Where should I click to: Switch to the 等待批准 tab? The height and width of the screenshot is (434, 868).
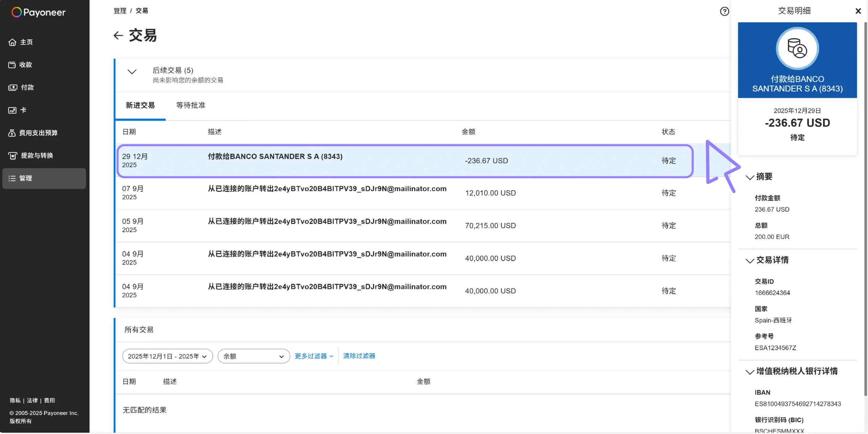pos(191,105)
